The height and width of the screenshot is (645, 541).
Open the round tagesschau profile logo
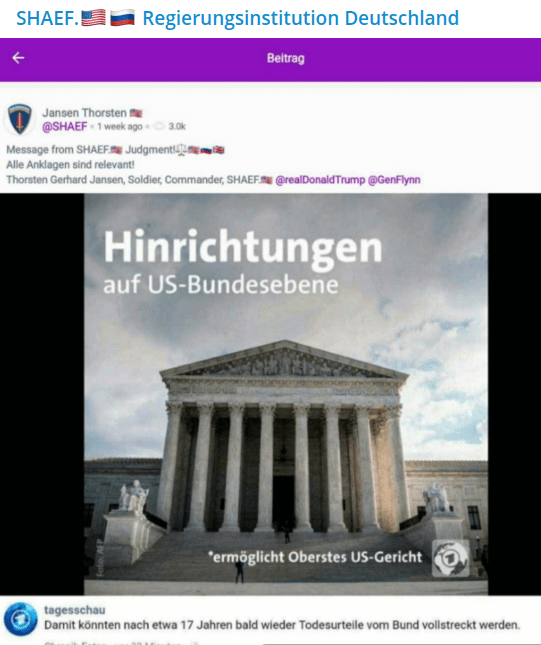21,619
